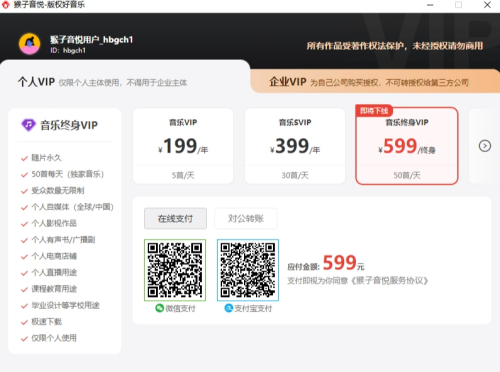Switch to the 个人VIP tab
Screen dimensions: 500x372
(x=125, y=82)
